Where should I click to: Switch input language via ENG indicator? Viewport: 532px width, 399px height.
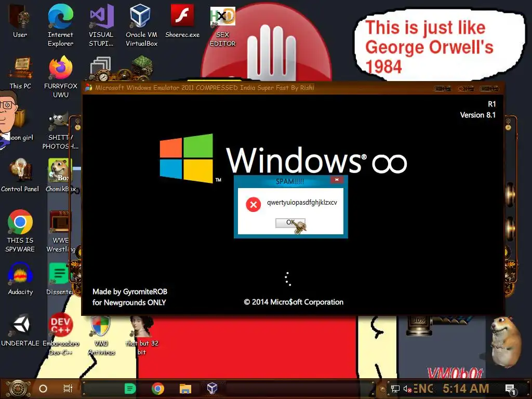pyautogui.click(x=423, y=389)
